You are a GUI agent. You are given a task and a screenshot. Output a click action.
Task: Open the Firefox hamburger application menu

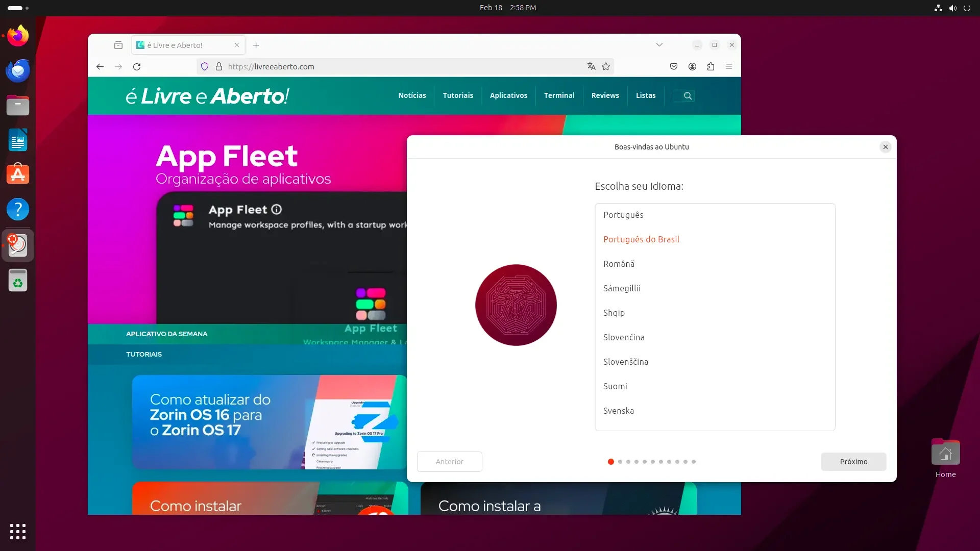coord(729,66)
